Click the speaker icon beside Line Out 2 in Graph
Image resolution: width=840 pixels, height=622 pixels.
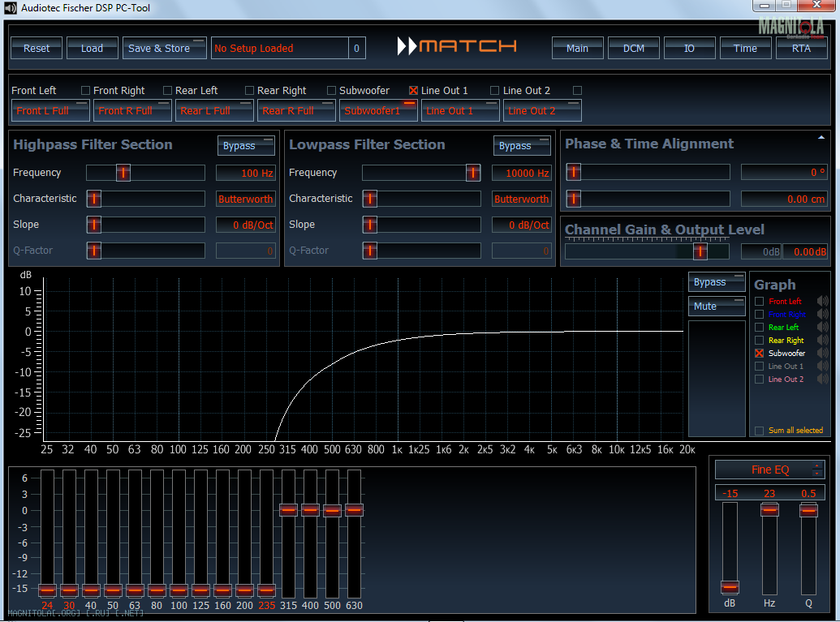(822, 379)
